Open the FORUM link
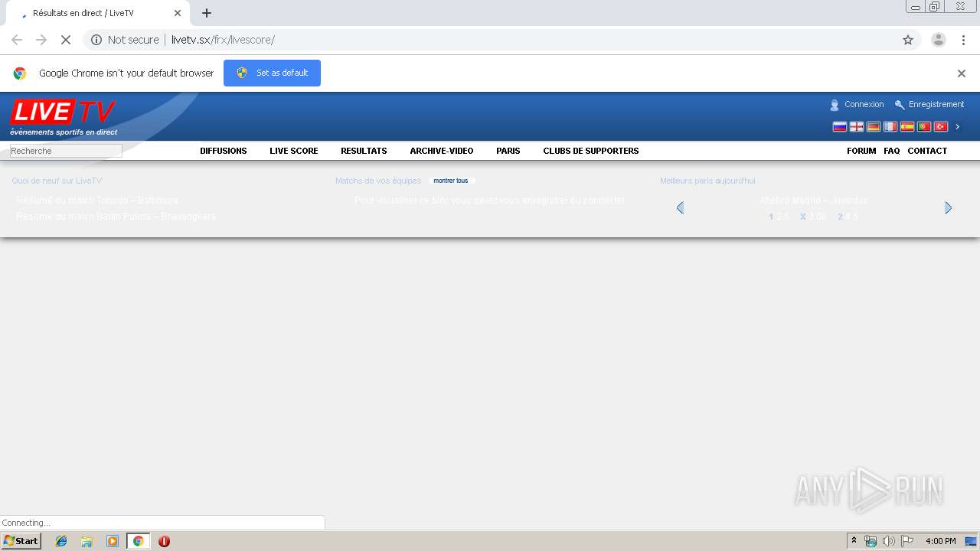Image resolution: width=980 pixels, height=551 pixels. 861,151
